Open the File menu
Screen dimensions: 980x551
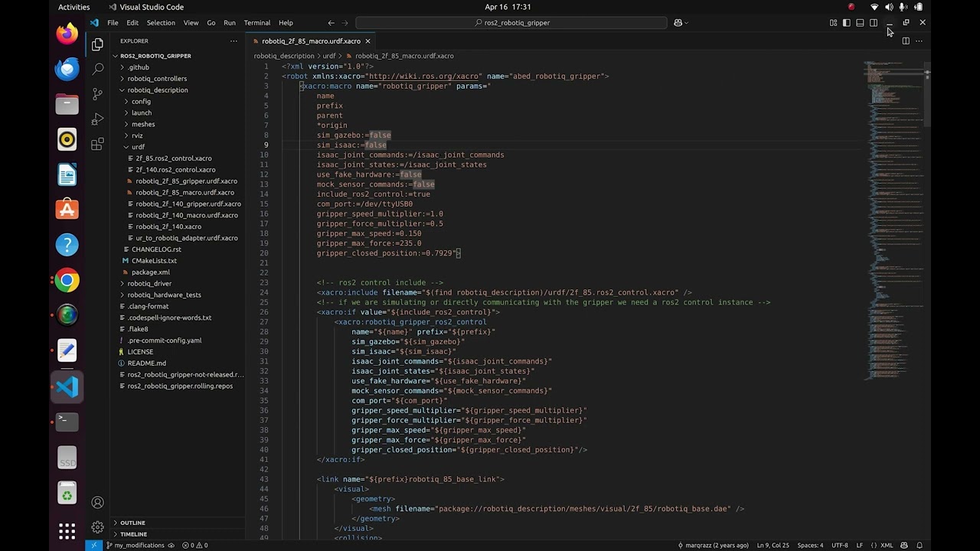[113, 23]
